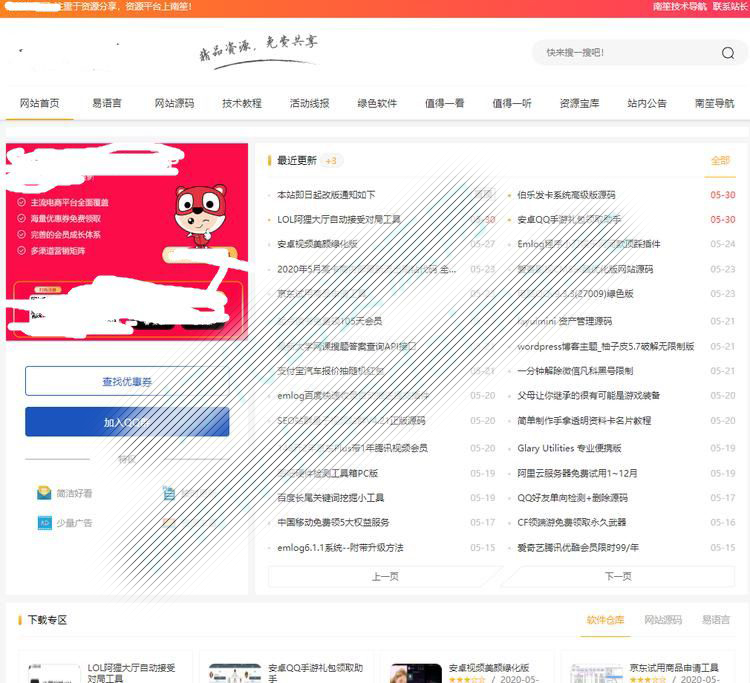
Task: Open 爱奇艺腾讯优酷会员限时99/年 post
Action: coord(578,548)
